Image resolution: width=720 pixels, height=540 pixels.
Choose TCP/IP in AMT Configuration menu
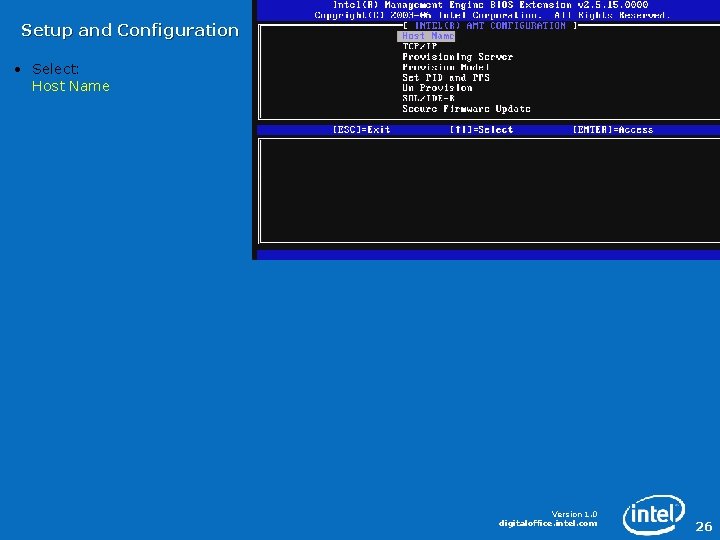coord(420,46)
